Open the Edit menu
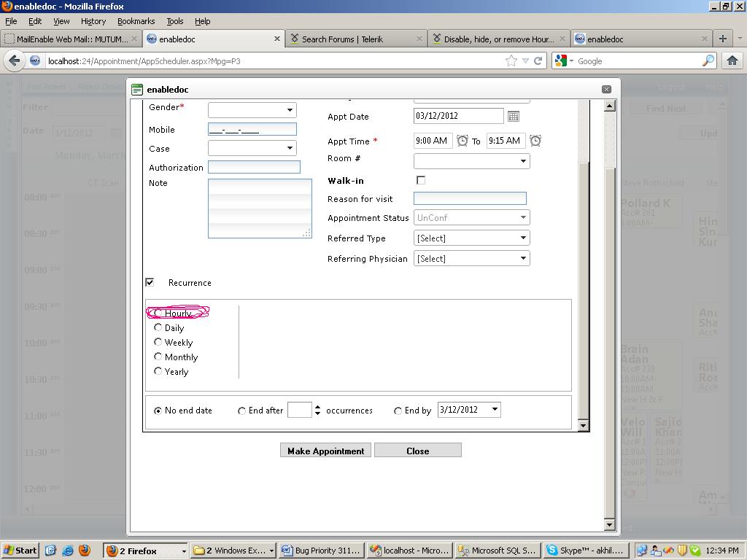The width and height of the screenshot is (747, 560). coord(35,21)
